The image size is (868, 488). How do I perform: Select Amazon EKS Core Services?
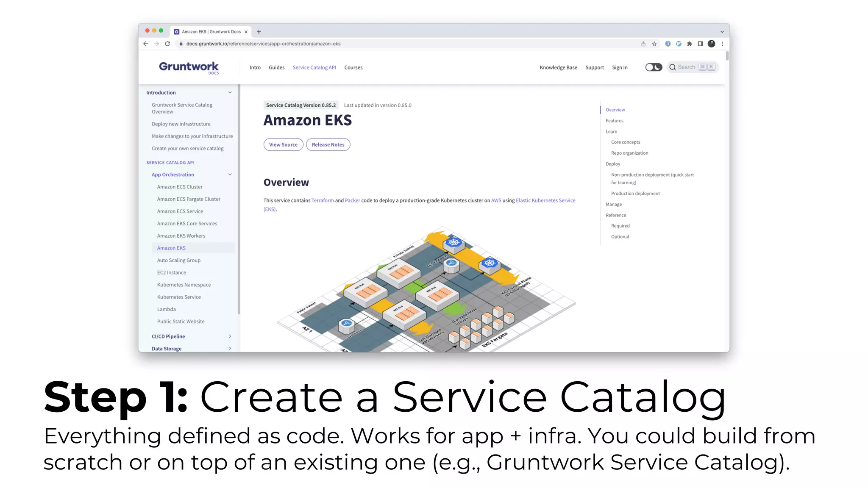(x=187, y=224)
